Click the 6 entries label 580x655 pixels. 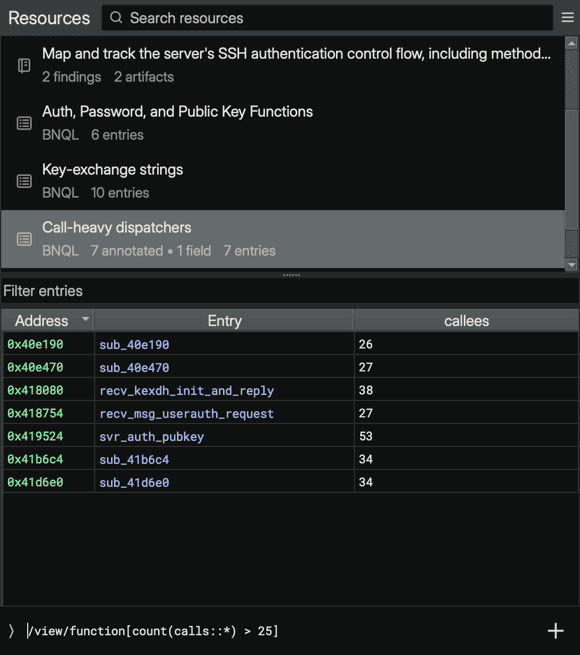coord(117,135)
